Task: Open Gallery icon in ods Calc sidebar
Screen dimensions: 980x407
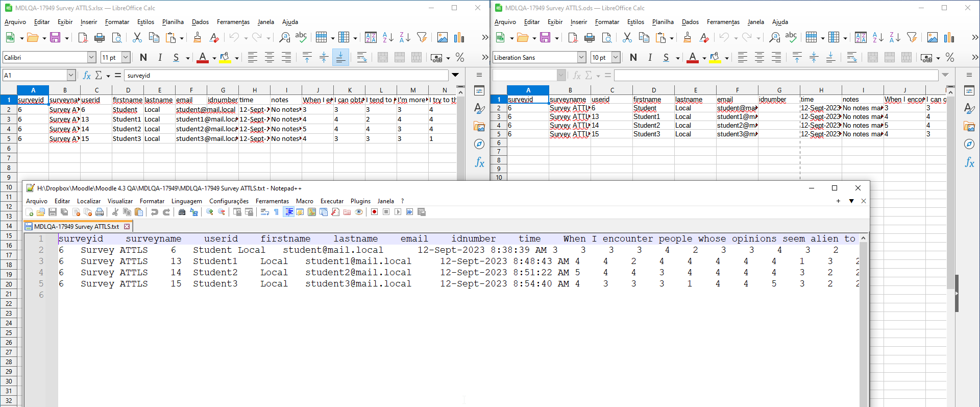Action: pyautogui.click(x=969, y=126)
